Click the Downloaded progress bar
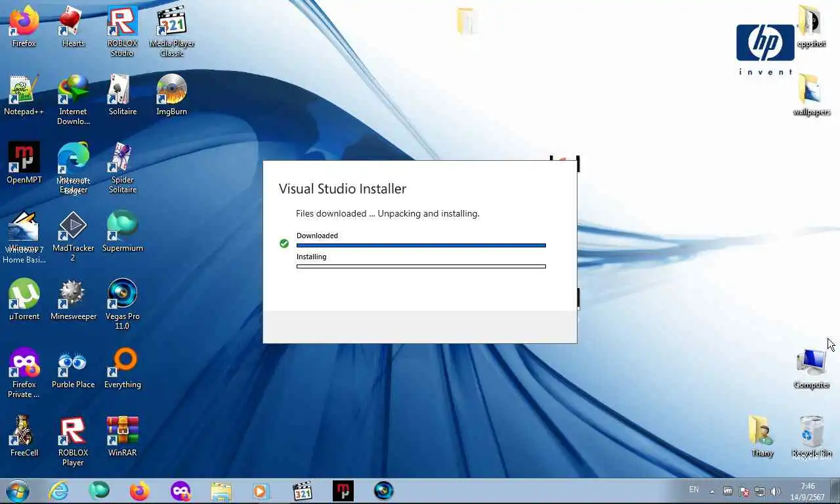 pos(421,245)
